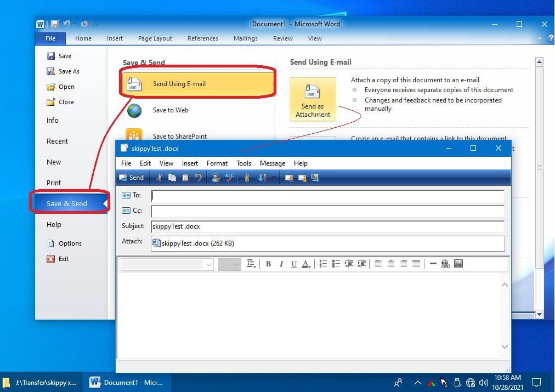The height and width of the screenshot is (392, 555).
Task: Click the Send as Attachment button
Action: [x=313, y=99]
